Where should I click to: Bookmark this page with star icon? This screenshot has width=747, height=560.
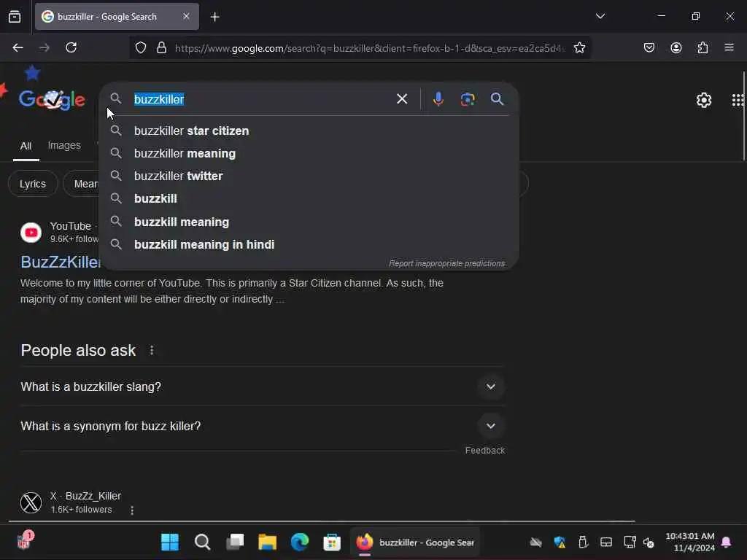(579, 47)
